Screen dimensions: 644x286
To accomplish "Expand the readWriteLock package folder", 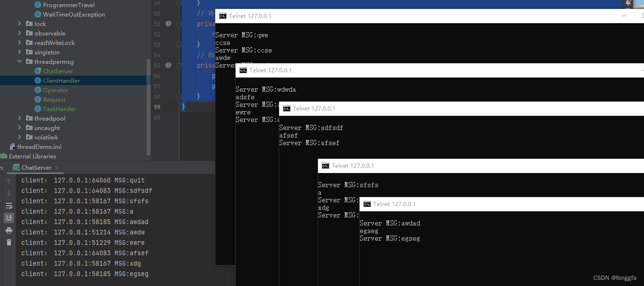I will [x=19, y=43].
